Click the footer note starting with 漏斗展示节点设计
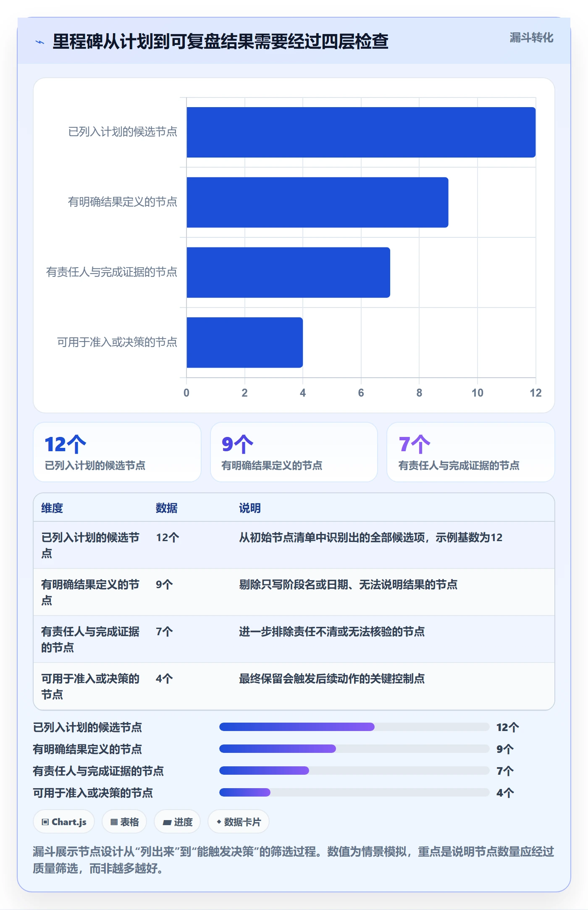Screen dimensions: 588x910 coord(294,860)
